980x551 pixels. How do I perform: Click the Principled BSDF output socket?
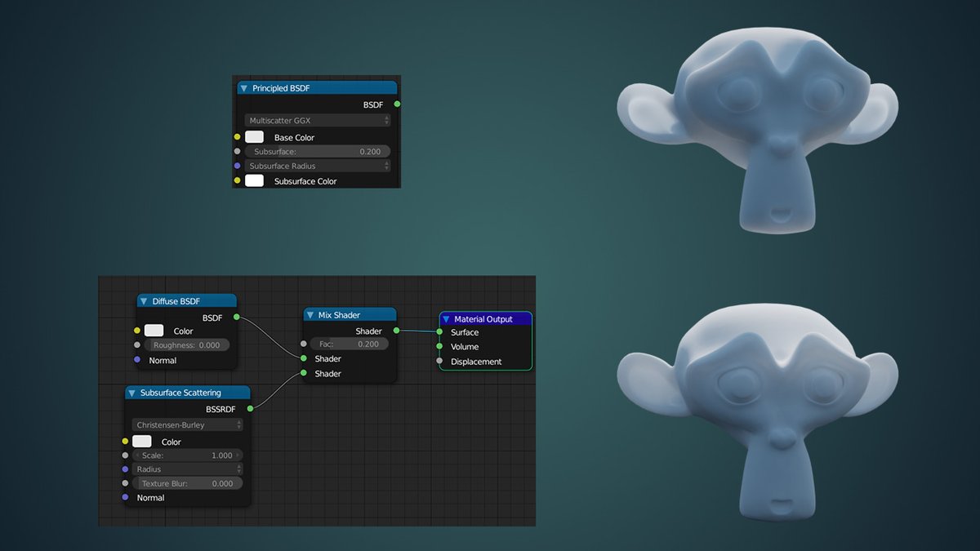pos(397,104)
